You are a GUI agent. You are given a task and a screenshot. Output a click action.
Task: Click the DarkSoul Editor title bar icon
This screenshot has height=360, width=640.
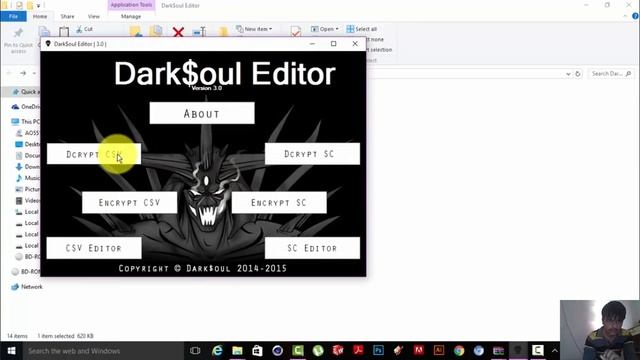(x=48, y=44)
